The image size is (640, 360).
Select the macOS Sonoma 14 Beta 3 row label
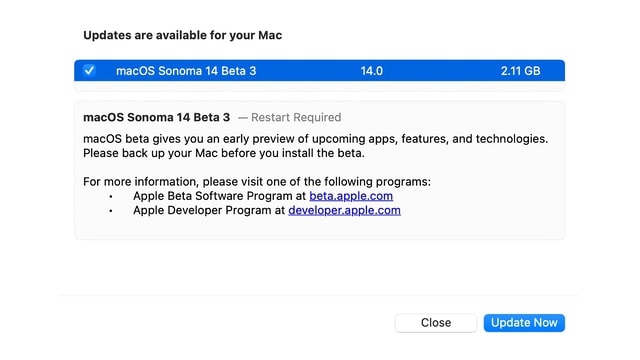pos(186,71)
